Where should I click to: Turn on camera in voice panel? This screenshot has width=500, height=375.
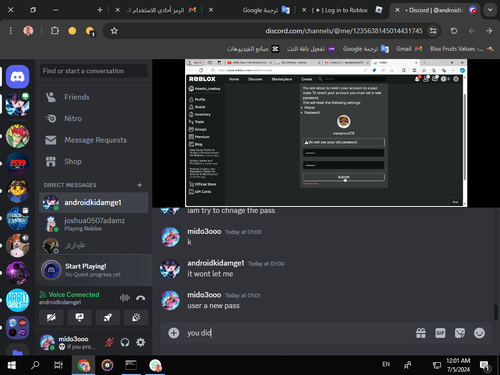[x=51, y=317]
